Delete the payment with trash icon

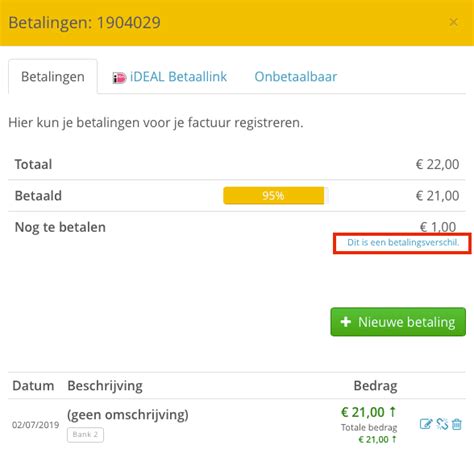pos(457,424)
